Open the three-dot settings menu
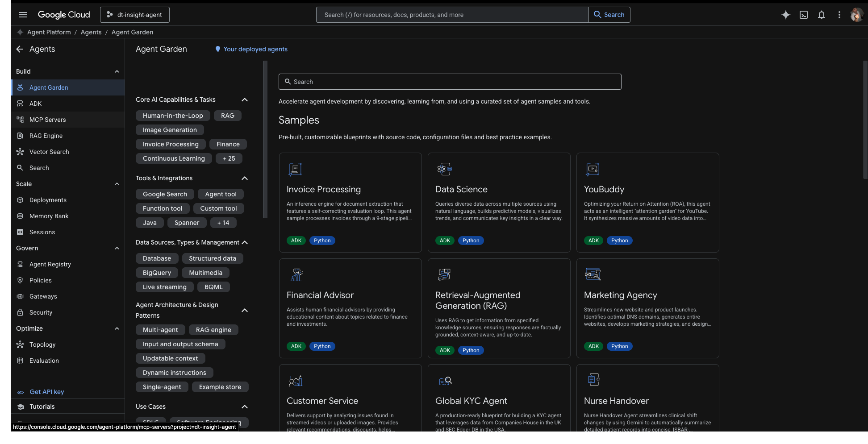 (x=839, y=15)
